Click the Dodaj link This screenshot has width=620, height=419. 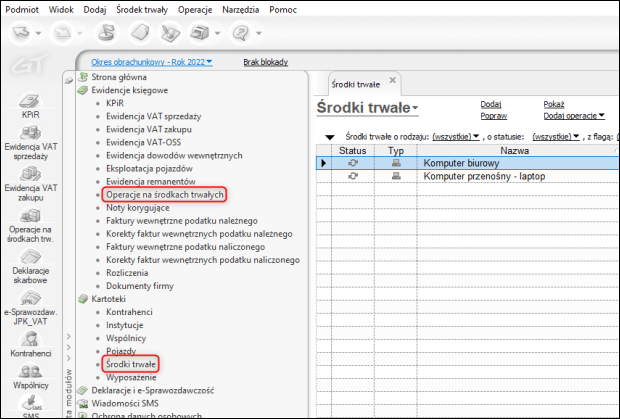point(491,104)
